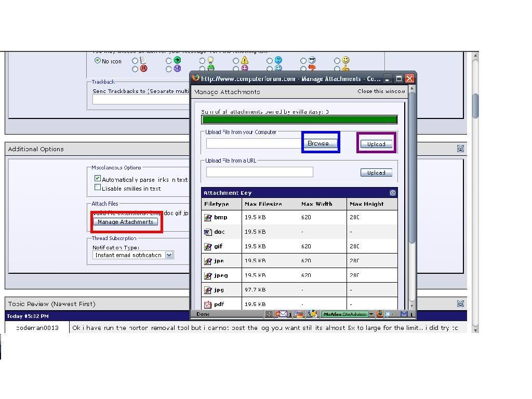This screenshot has width=532, height=399.
Task: Click Browse to choose a file
Action: pos(321,143)
